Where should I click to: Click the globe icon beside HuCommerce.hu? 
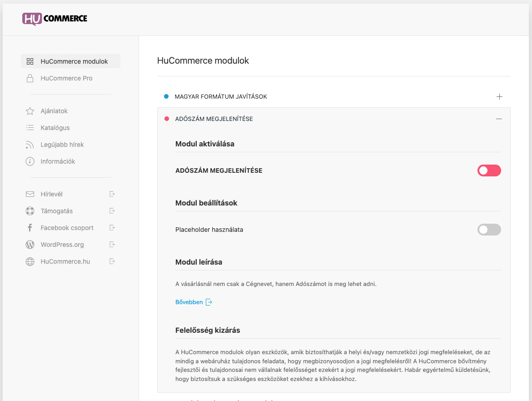(30, 261)
